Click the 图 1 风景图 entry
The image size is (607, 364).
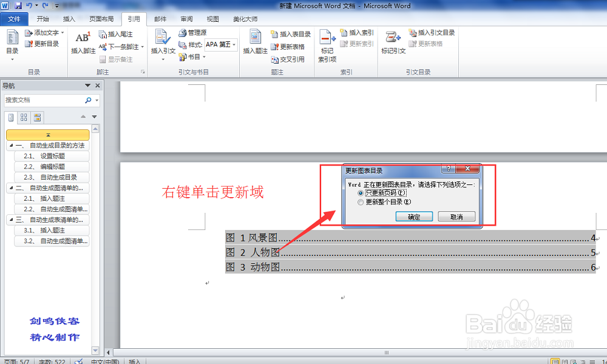pos(410,237)
